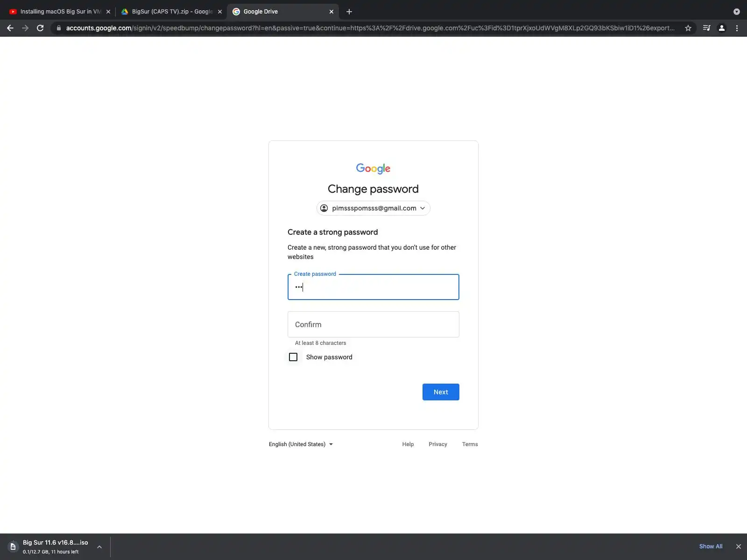Close the Google Drive tab

(x=331, y=12)
